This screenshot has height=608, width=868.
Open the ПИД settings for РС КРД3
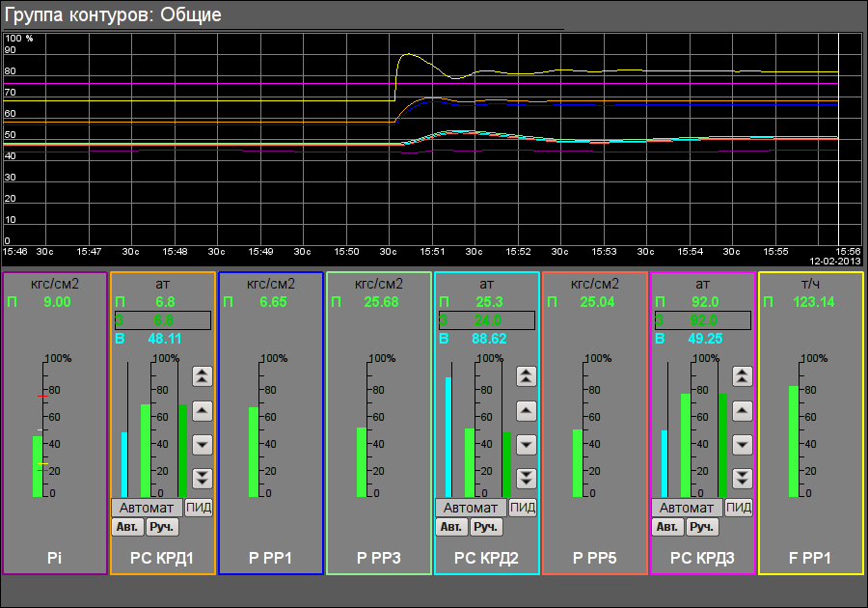coord(738,508)
